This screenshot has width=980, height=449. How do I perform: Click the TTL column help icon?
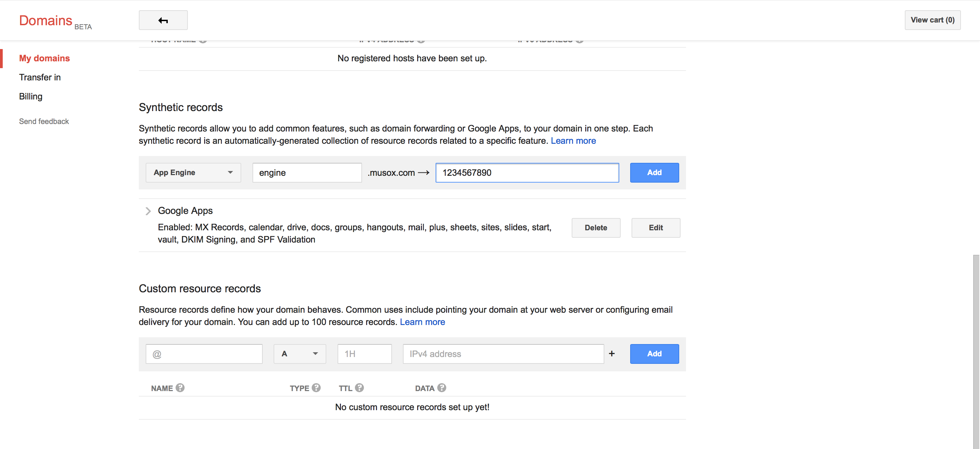(359, 388)
